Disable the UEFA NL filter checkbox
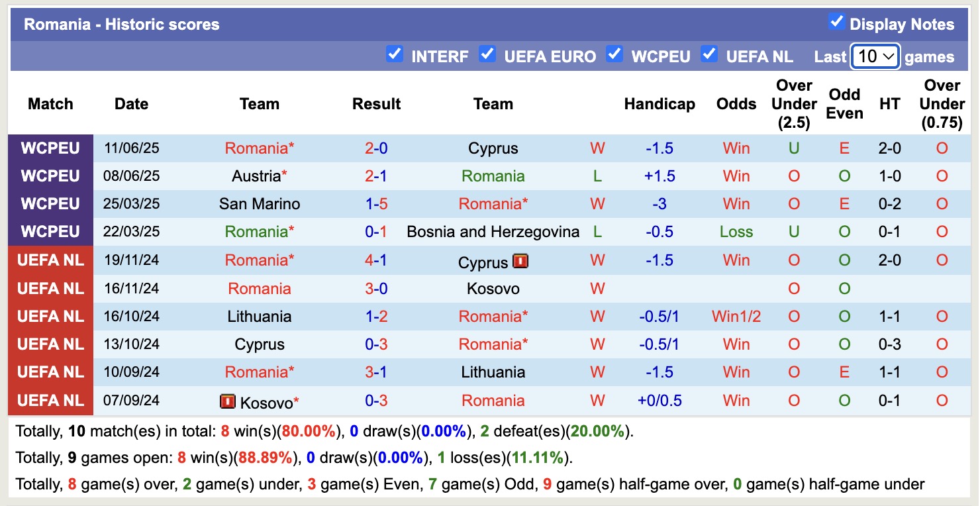The width and height of the screenshot is (980, 506). click(x=710, y=54)
